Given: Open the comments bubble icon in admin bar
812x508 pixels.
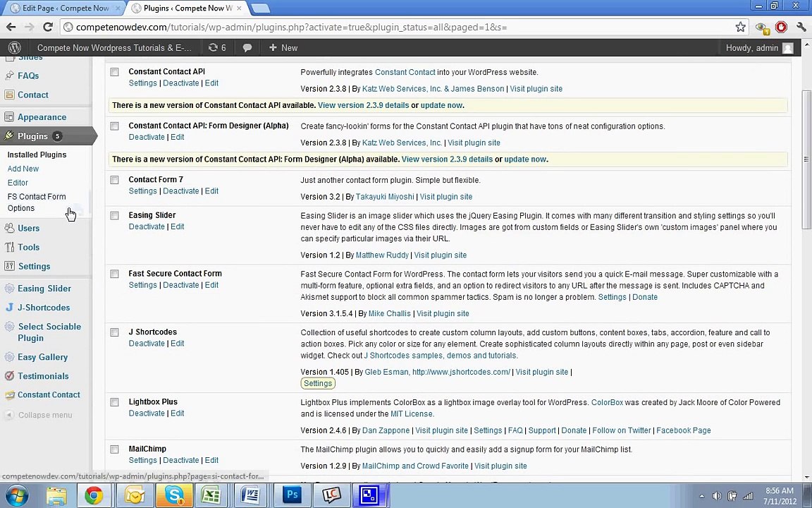Looking at the screenshot, I should coord(247,48).
